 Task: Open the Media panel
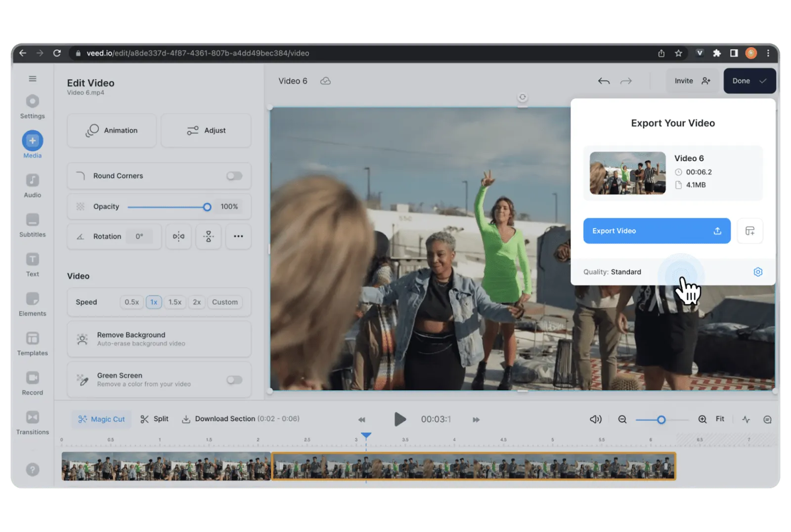tap(33, 145)
